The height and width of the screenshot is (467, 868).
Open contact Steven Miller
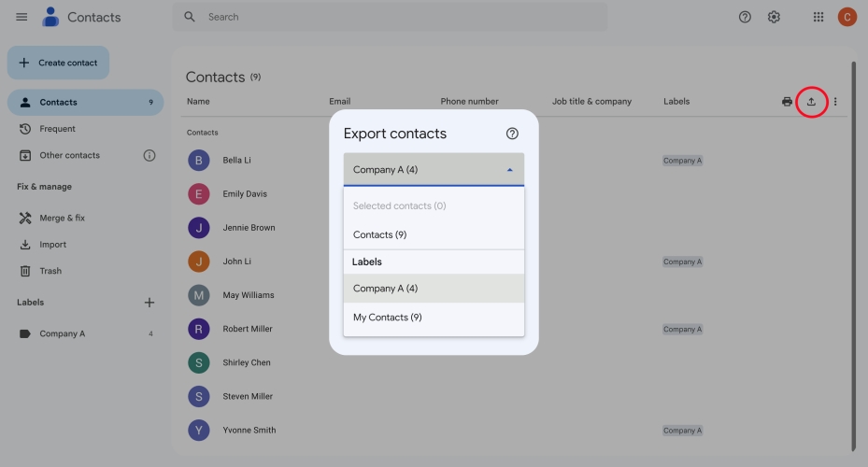point(248,397)
